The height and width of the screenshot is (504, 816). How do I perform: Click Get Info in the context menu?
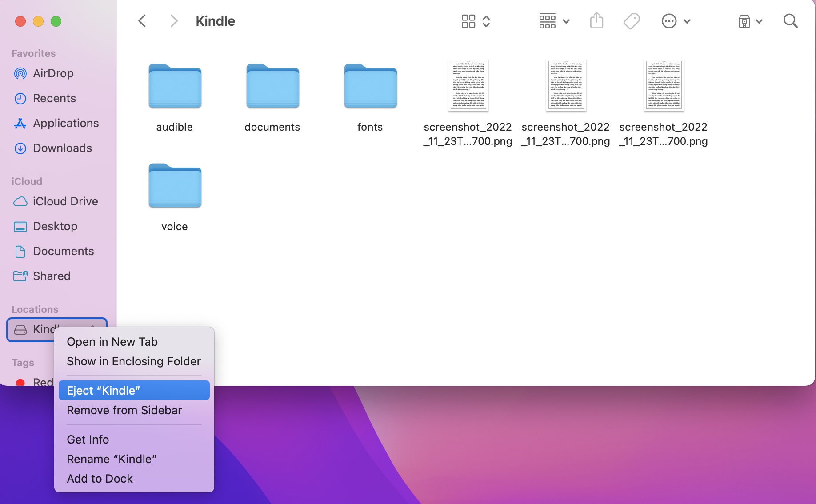click(x=88, y=439)
